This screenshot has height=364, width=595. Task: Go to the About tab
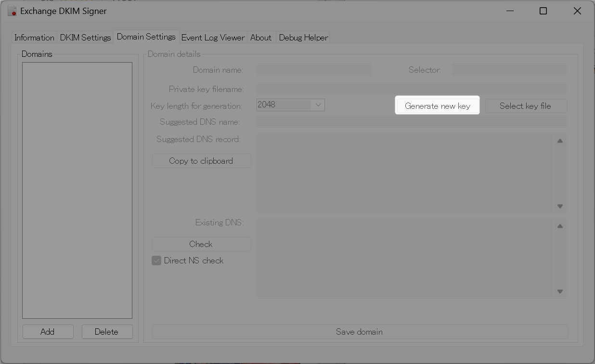pyautogui.click(x=261, y=38)
